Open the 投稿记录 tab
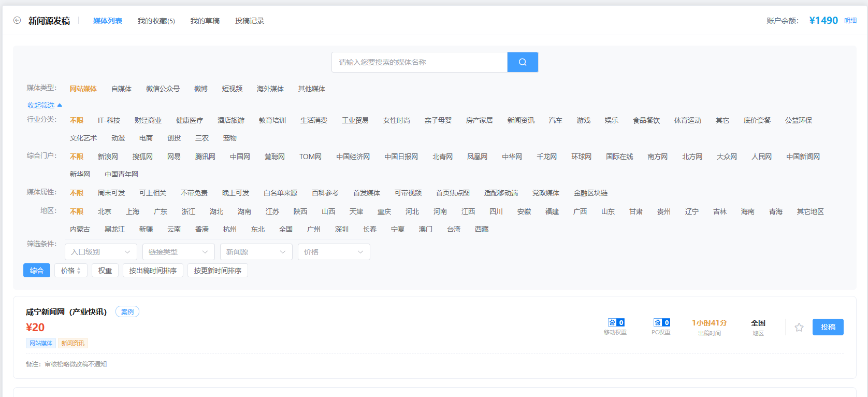The image size is (868, 397). click(x=250, y=21)
